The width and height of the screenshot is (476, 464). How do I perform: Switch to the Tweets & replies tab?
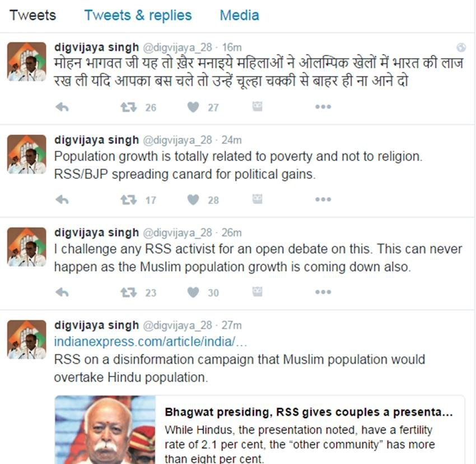(x=138, y=15)
